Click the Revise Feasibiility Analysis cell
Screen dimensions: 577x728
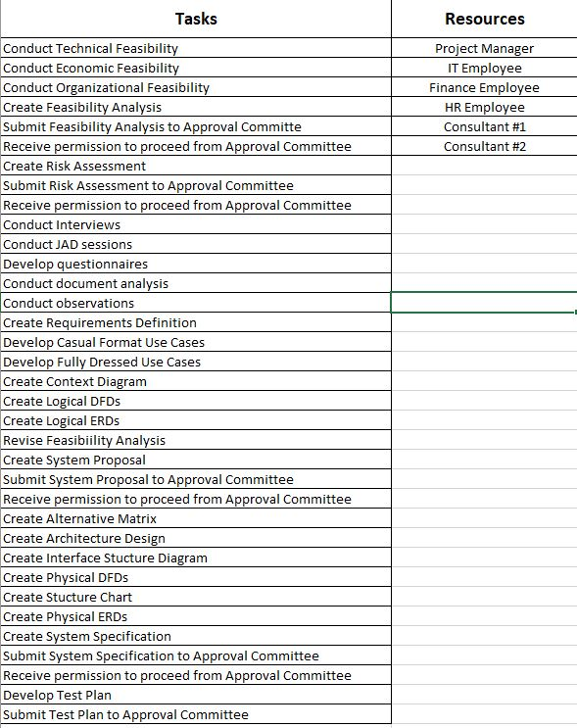click(196, 440)
